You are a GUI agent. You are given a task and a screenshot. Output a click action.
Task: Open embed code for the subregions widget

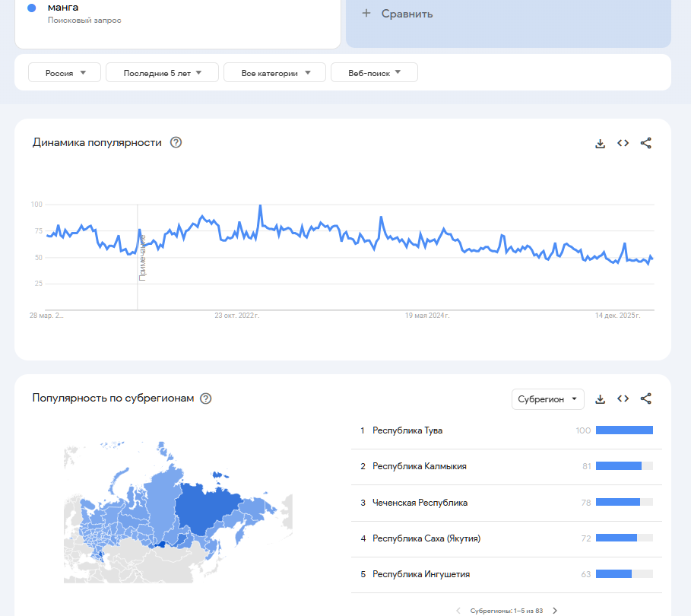pyautogui.click(x=623, y=398)
